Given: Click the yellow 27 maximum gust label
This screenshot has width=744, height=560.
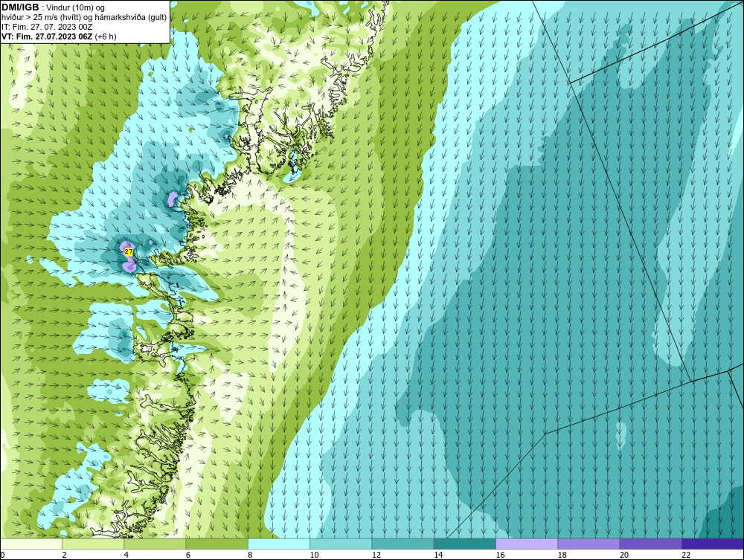Looking at the screenshot, I should pyautogui.click(x=129, y=252).
